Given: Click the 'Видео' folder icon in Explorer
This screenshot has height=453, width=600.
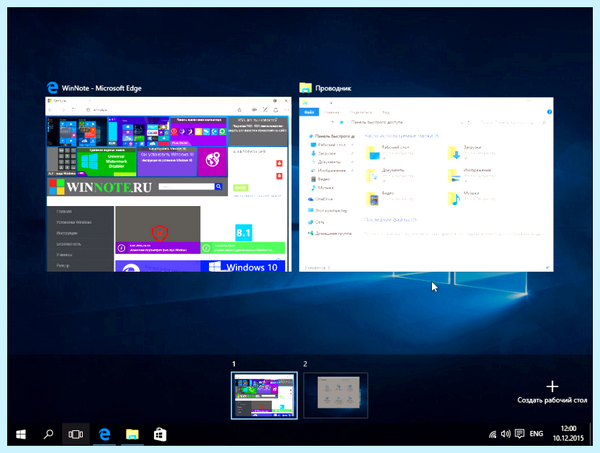Looking at the screenshot, I should [373, 199].
